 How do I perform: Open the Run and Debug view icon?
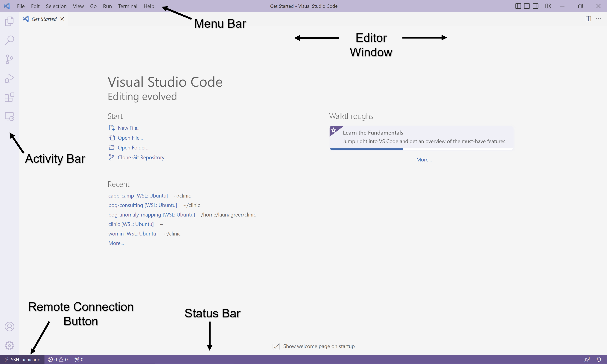[9, 78]
